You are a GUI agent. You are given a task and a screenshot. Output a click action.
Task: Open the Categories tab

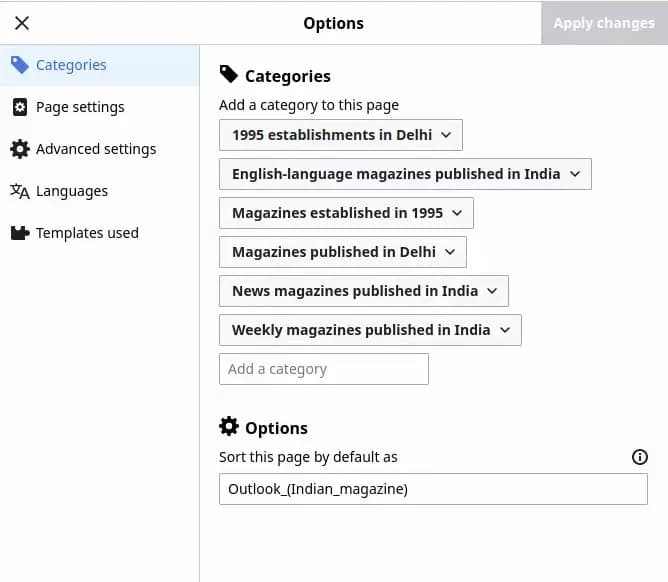[99, 65]
